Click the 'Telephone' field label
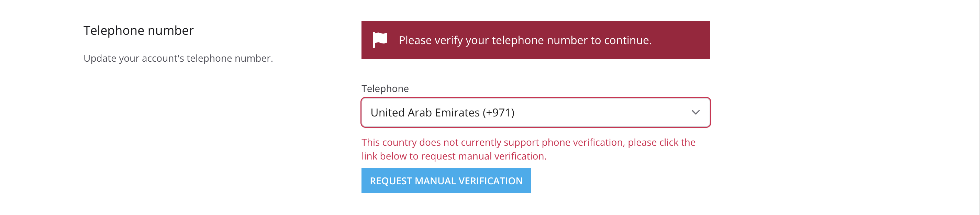This screenshot has width=980, height=215. pyautogui.click(x=385, y=89)
